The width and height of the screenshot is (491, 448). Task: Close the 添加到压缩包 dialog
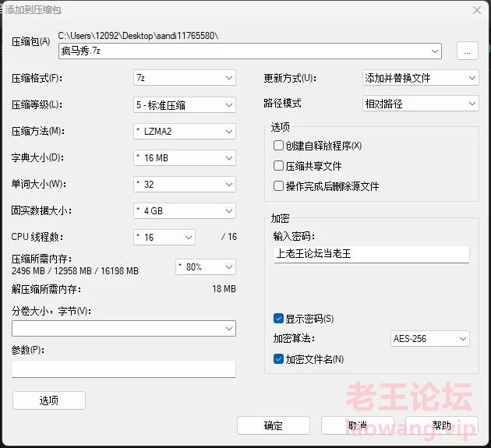(x=477, y=10)
